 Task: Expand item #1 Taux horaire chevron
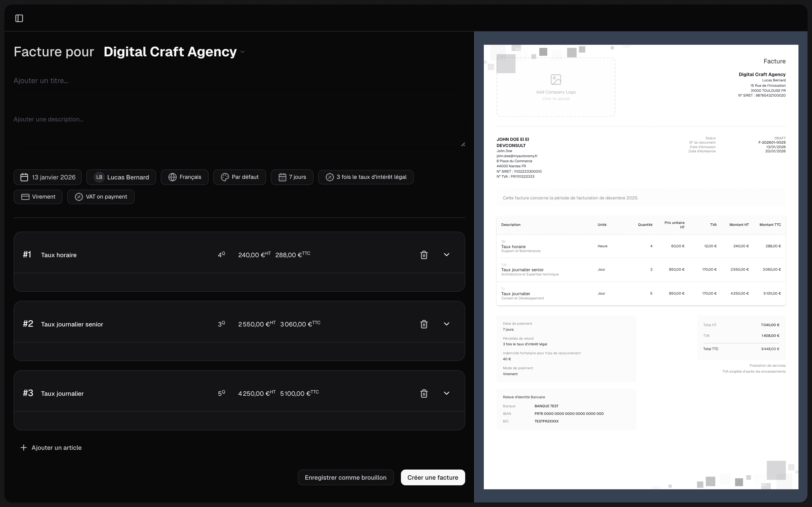[446, 255]
